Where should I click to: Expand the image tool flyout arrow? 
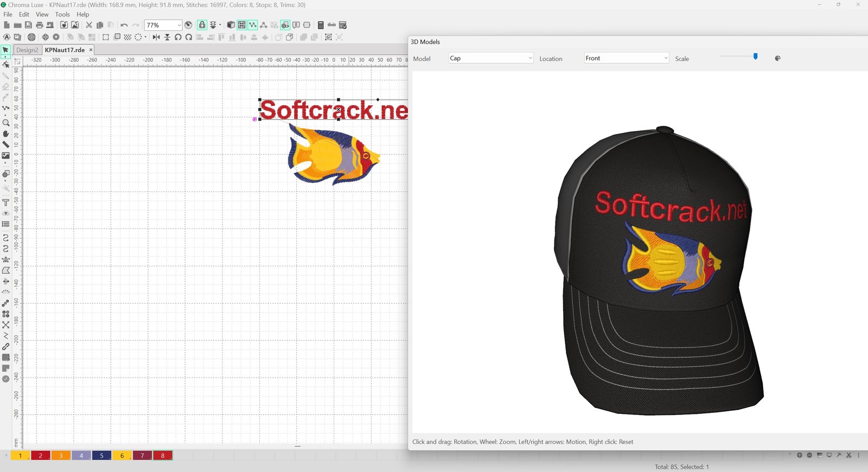coord(5,162)
